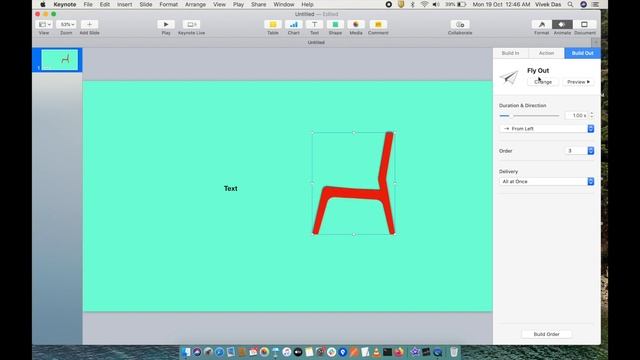Open the Share menu
The image size is (640, 360).
259,4
